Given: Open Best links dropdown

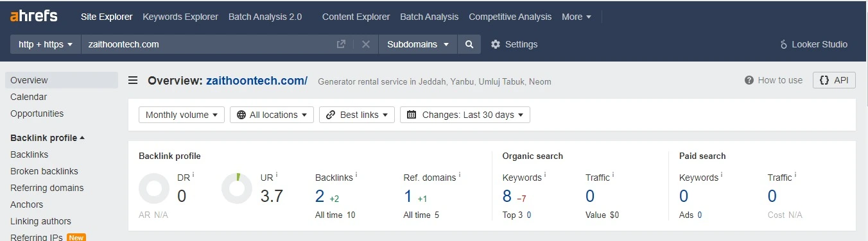Looking at the screenshot, I should [357, 115].
